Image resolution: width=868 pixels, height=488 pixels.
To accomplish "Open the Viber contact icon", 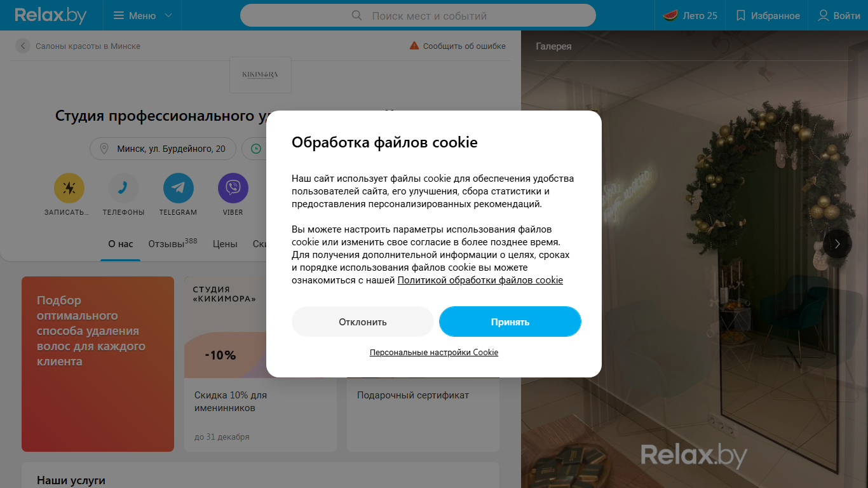I will (233, 188).
